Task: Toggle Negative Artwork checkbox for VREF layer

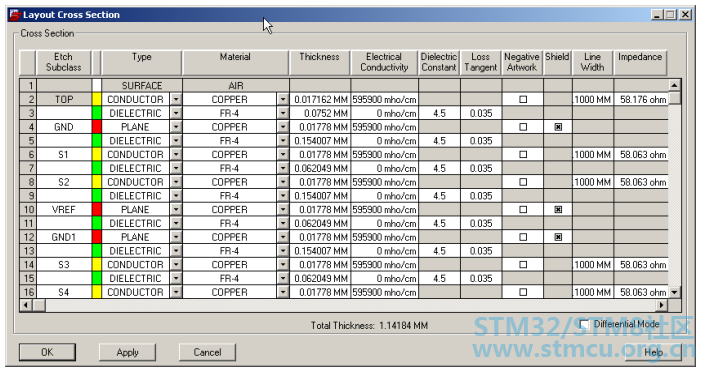Action: pos(523,210)
